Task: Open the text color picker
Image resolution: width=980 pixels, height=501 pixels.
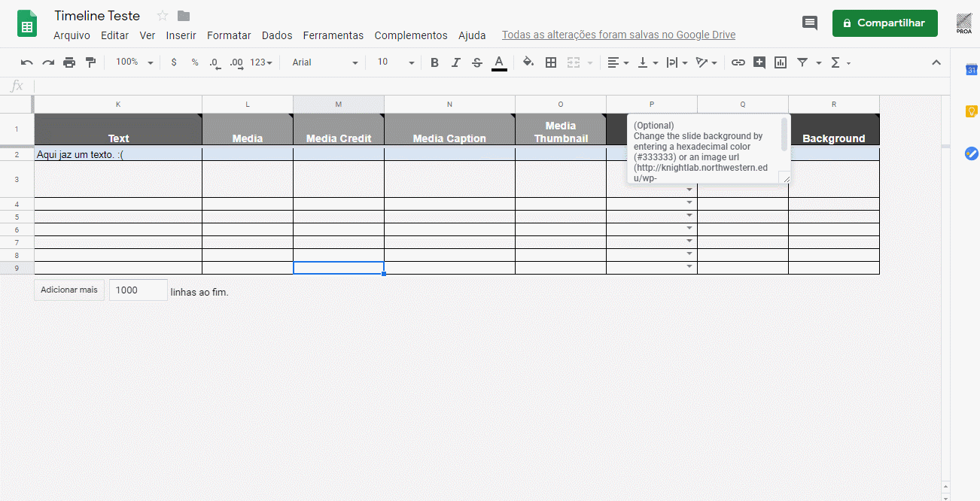Action: point(499,62)
